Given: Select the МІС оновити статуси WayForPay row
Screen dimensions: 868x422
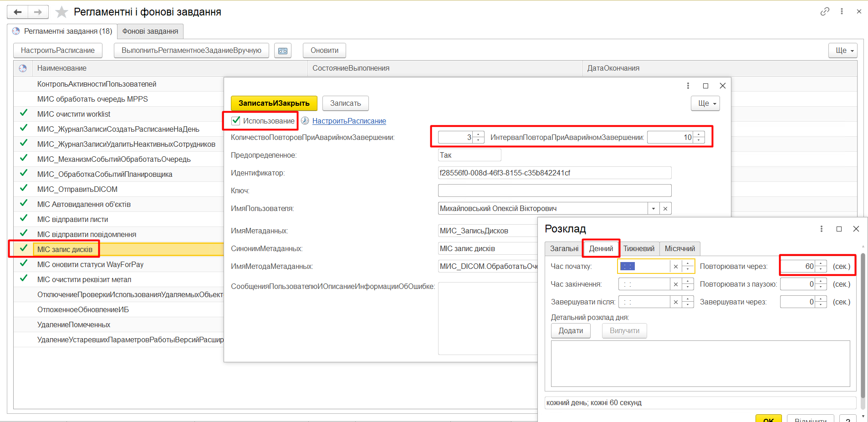Looking at the screenshot, I should click(x=90, y=265).
